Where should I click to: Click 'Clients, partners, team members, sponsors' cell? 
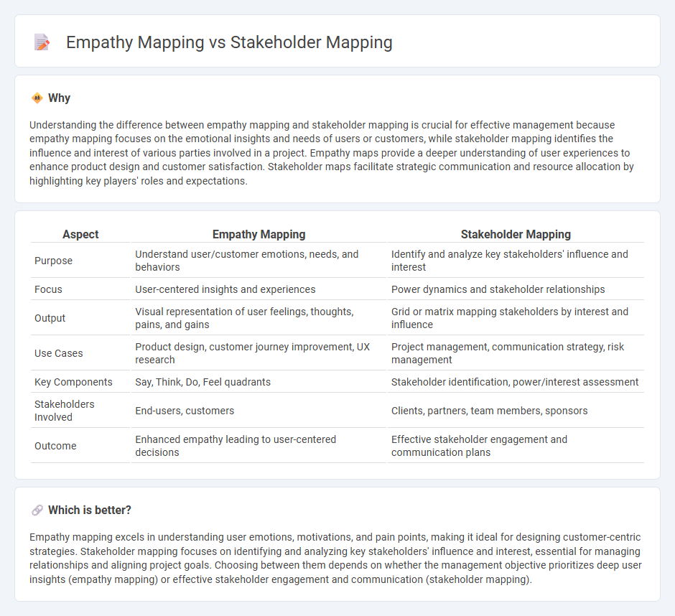tap(516, 411)
